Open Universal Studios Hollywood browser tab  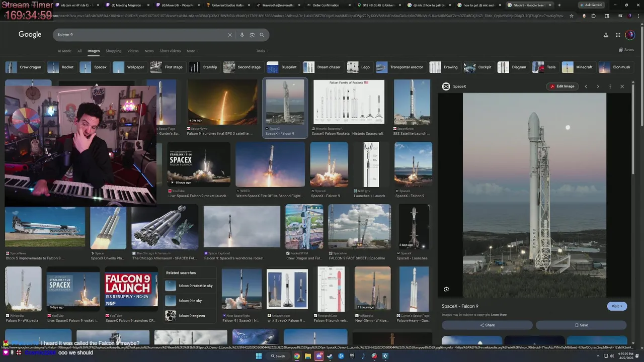click(x=226, y=5)
